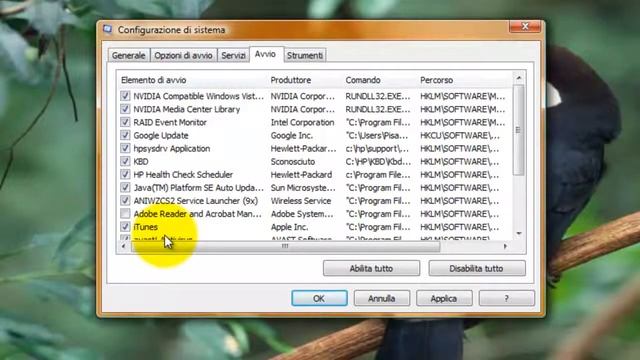640x360 pixels.
Task: Select the Wireless Service producer cell
Action: pos(301,200)
